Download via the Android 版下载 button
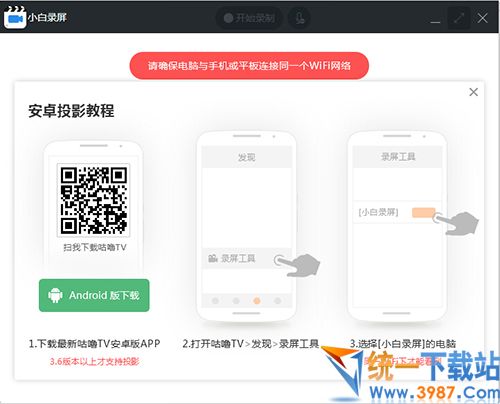Image resolution: width=500 pixels, height=404 pixels. (x=94, y=295)
